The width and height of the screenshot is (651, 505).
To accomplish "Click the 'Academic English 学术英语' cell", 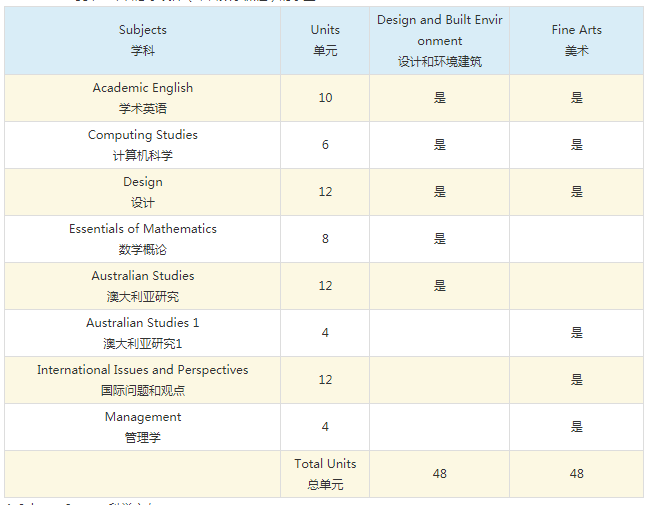I will pos(142,98).
